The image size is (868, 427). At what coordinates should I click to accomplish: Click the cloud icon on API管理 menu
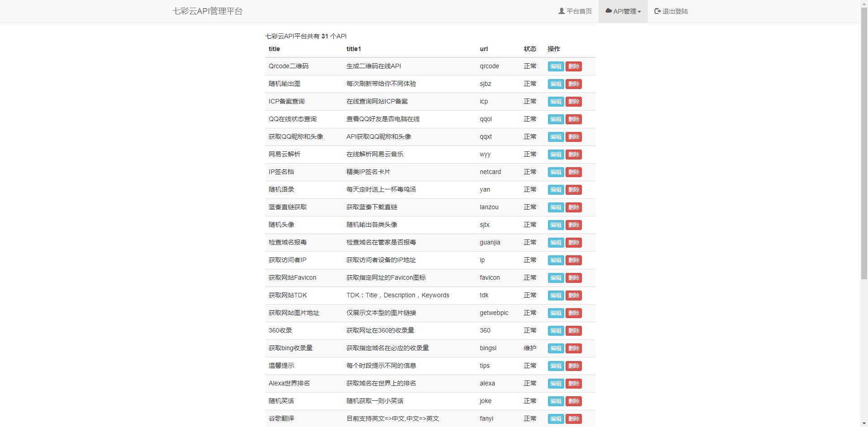tap(608, 11)
